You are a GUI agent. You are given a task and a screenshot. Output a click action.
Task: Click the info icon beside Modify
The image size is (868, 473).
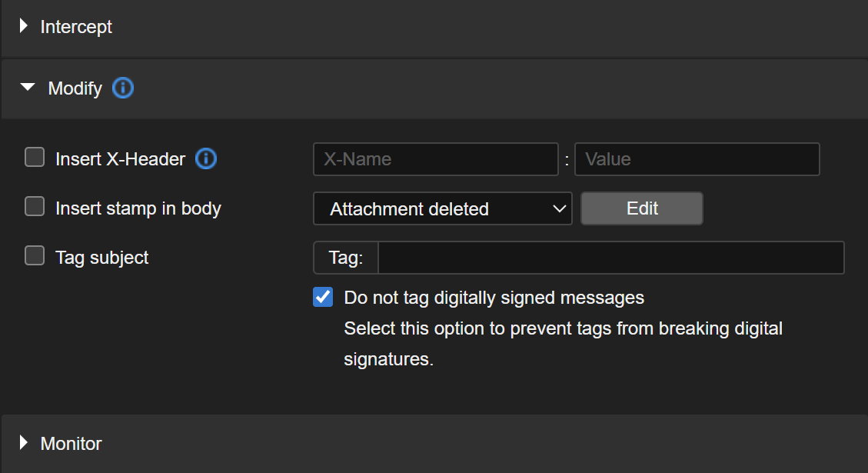point(123,88)
